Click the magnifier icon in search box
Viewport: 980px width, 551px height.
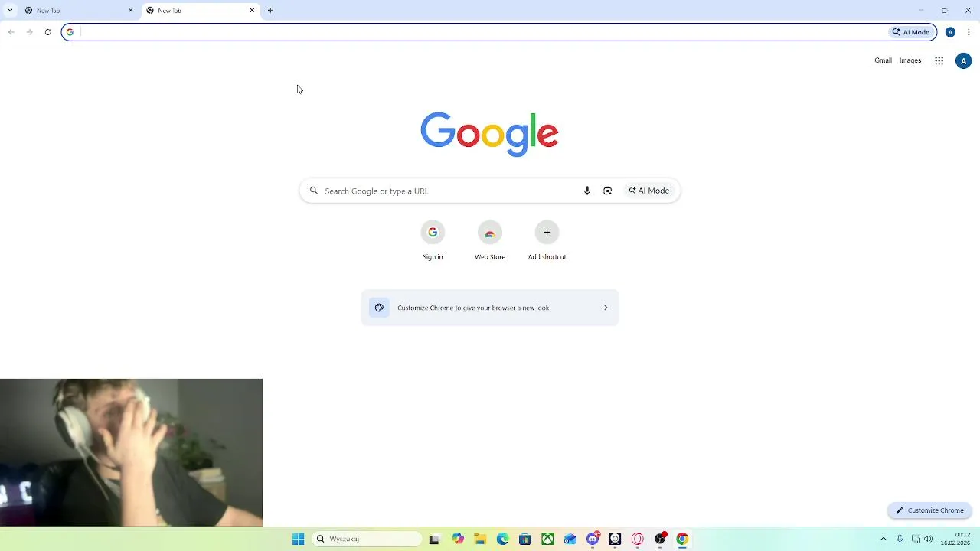tap(313, 191)
